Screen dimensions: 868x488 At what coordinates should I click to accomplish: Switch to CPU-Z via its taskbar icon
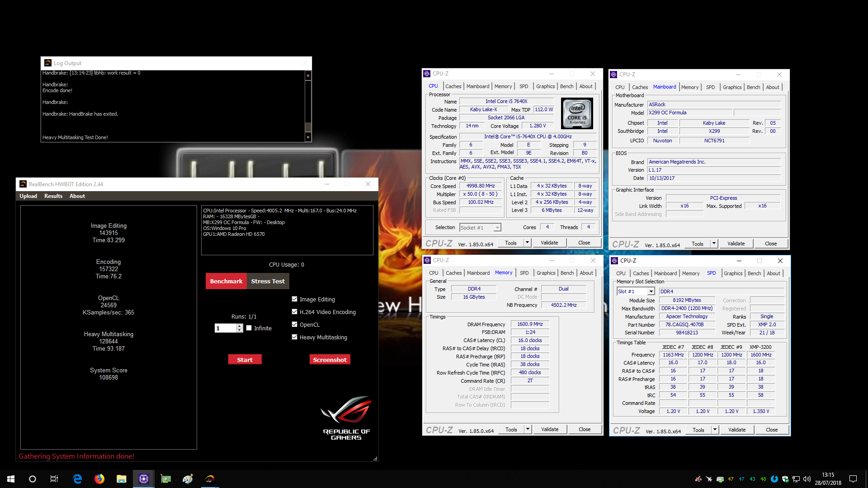144,479
